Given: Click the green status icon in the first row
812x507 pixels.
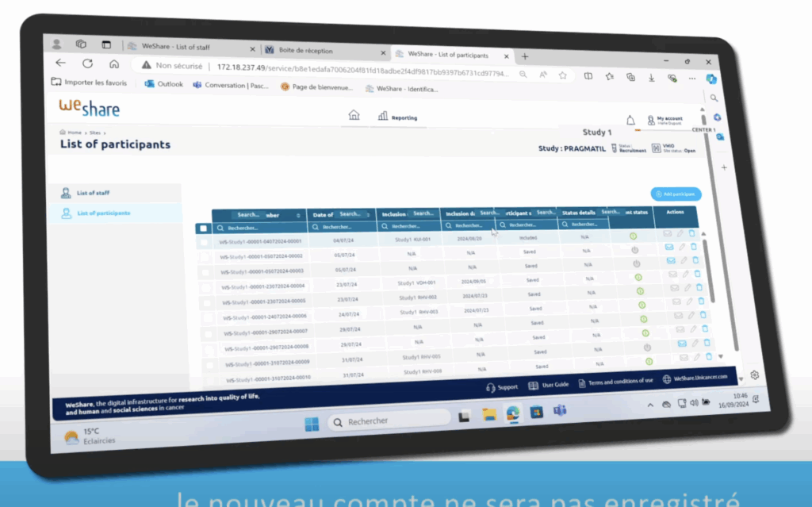Looking at the screenshot, I should [634, 236].
